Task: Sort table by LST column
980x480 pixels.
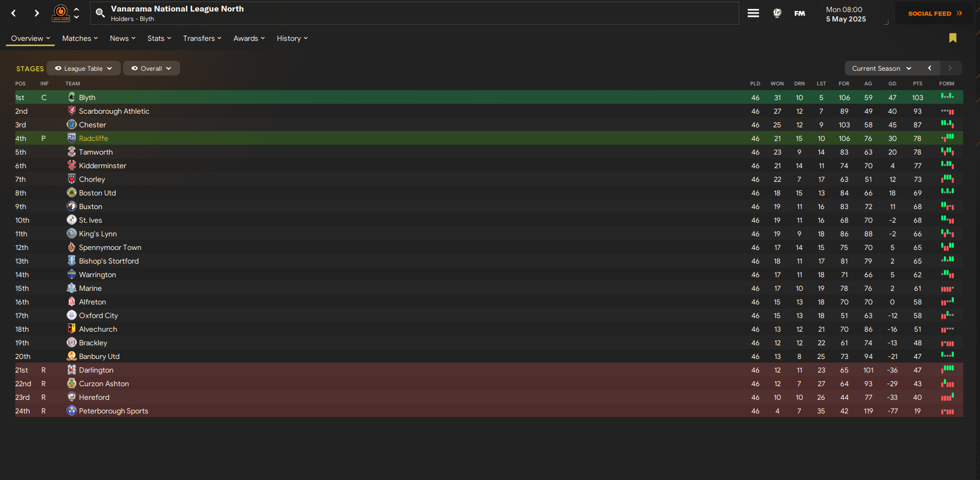Action: 821,84
